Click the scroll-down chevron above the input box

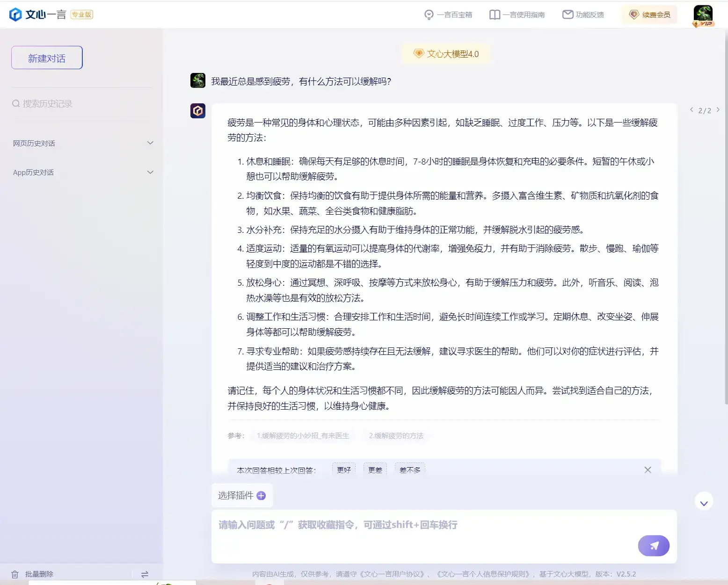click(704, 502)
